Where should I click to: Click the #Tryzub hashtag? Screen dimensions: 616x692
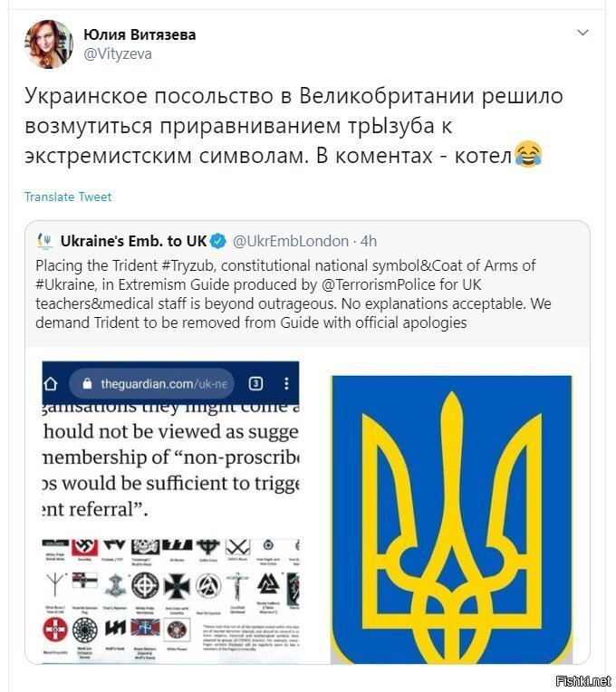188,265
